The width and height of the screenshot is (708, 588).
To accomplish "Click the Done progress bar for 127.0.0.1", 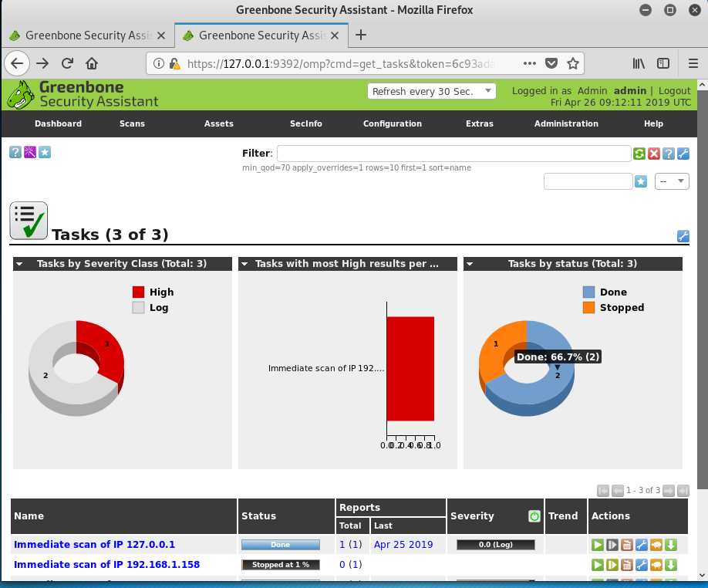I will pyautogui.click(x=281, y=545).
